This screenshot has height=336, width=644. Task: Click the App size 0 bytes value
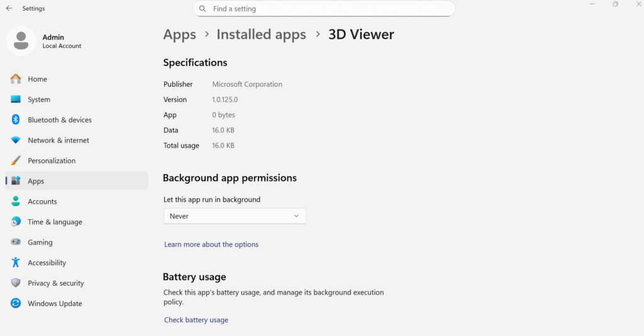(223, 115)
